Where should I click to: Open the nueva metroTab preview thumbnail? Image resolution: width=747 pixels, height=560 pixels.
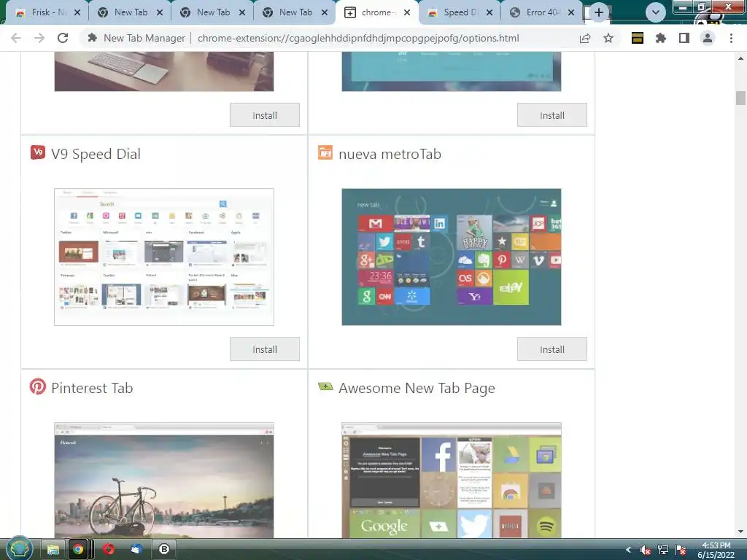coord(452,257)
